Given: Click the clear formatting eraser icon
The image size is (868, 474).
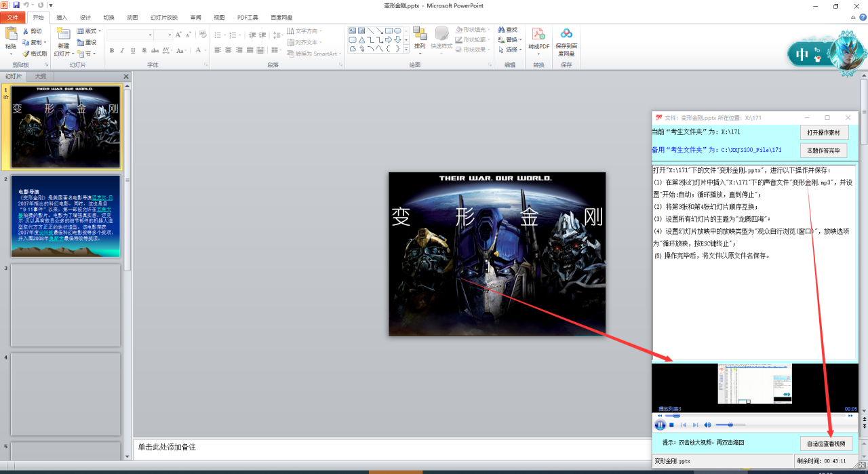Looking at the screenshot, I should pos(203,35).
